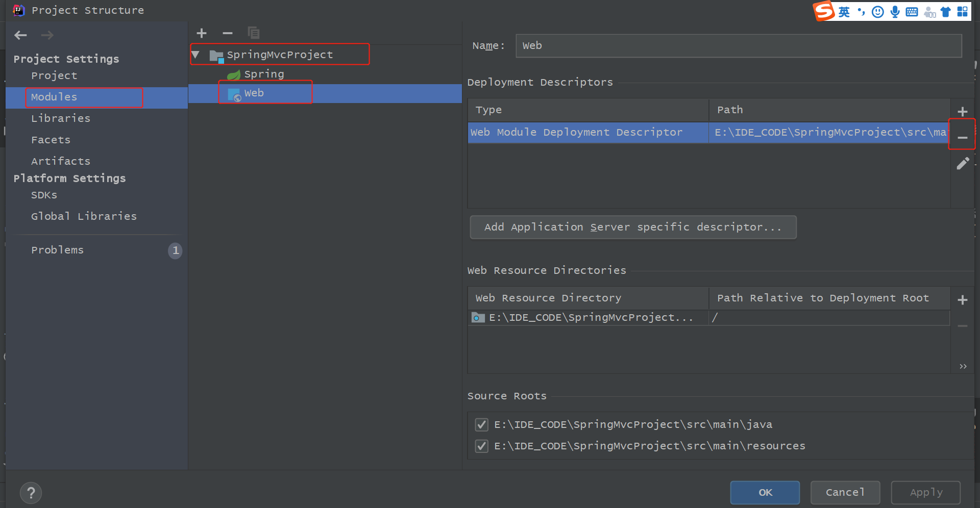Add a new deployment descriptor

tap(963, 112)
